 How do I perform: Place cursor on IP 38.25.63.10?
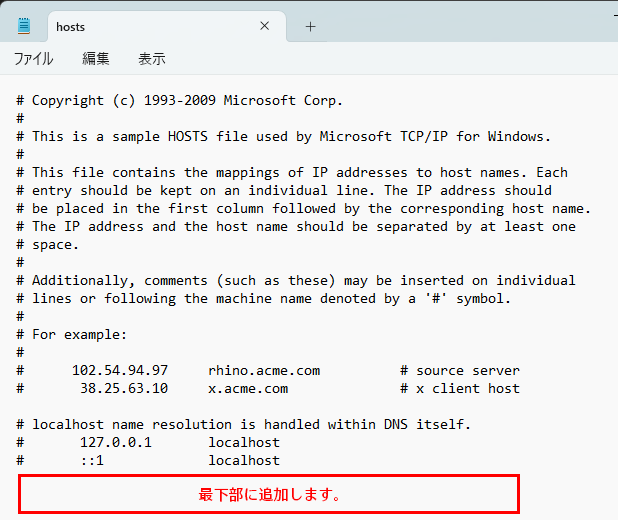[x=124, y=388]
